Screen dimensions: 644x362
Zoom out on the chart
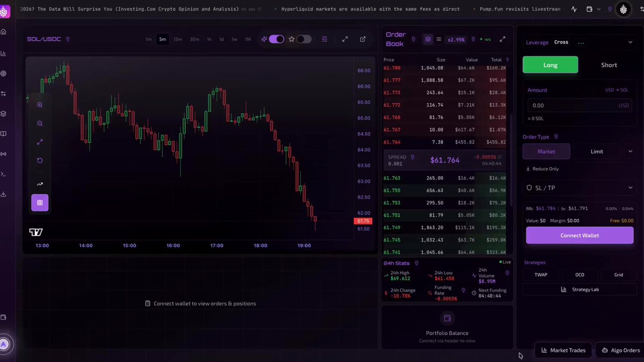(40, 123)
